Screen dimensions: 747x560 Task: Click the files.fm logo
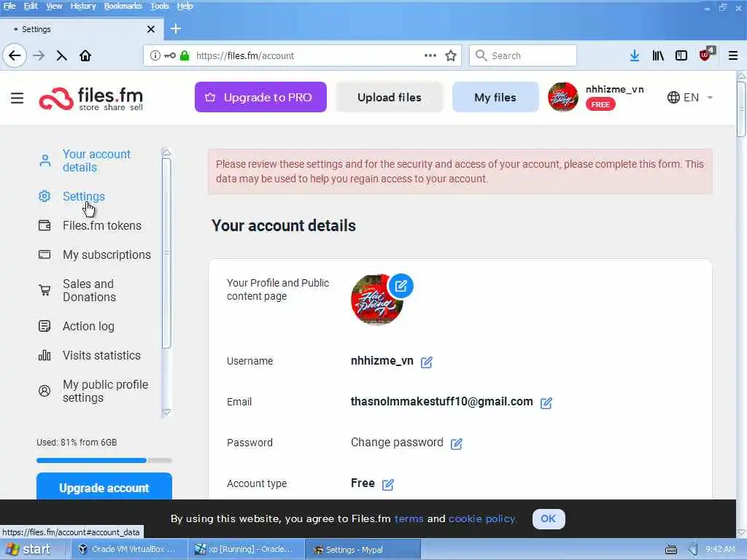tap(91, 98)
